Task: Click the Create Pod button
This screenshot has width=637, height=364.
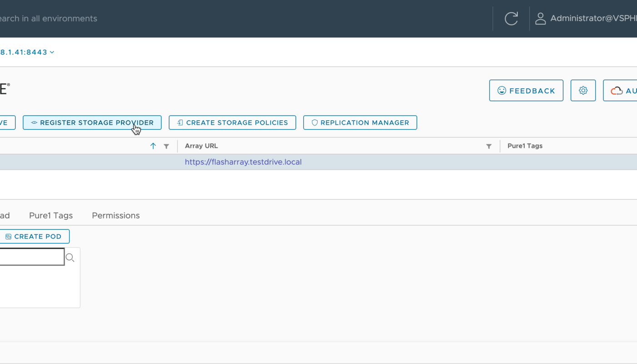Action: click(x=33, y=237)
